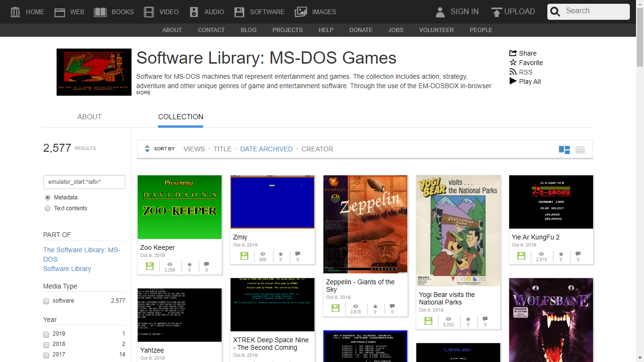This screenshot has height=362, width=644.
Task: Click the floppy icon under Zoo Keeper
Action: [150, 266]
